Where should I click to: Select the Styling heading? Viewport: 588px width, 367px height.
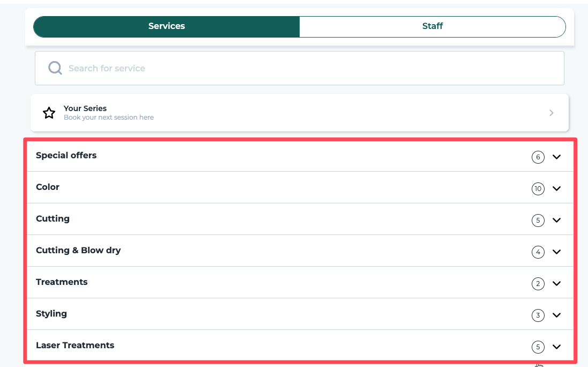click(x=51, y=314)
